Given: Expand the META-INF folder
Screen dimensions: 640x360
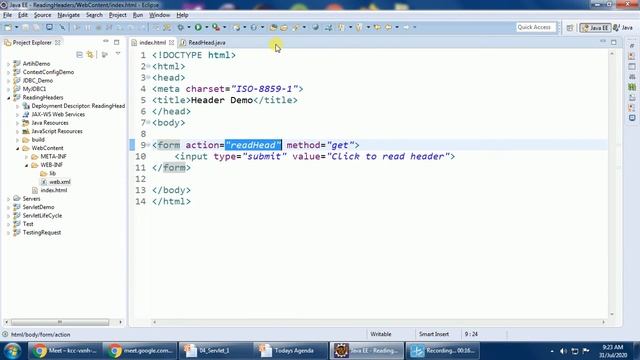Looking at the screenshot, I should 27,157.
